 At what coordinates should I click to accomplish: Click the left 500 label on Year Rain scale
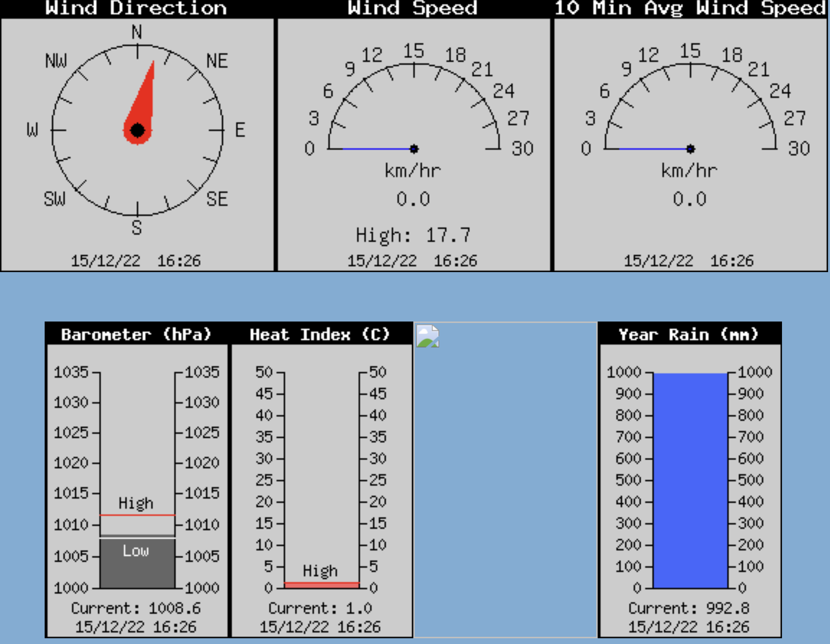(628, 480)
